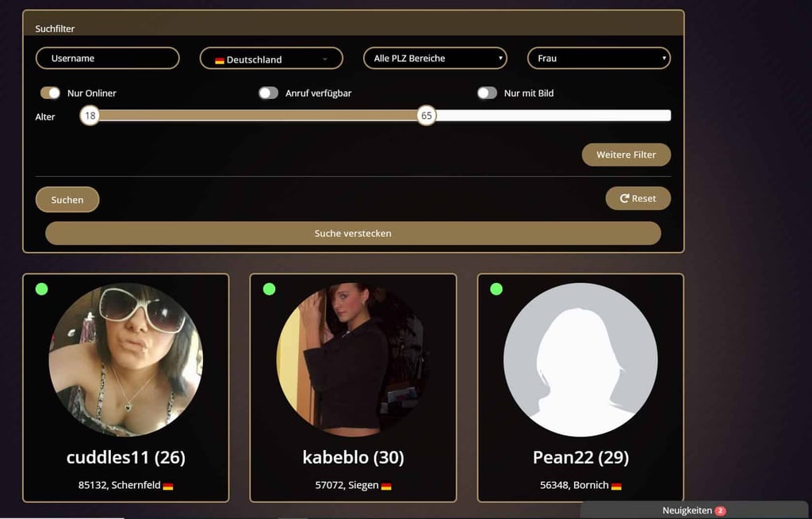Open the Frau gender dropdown
This screenshot has width=812, height=519.
click(x=599, y=59)
